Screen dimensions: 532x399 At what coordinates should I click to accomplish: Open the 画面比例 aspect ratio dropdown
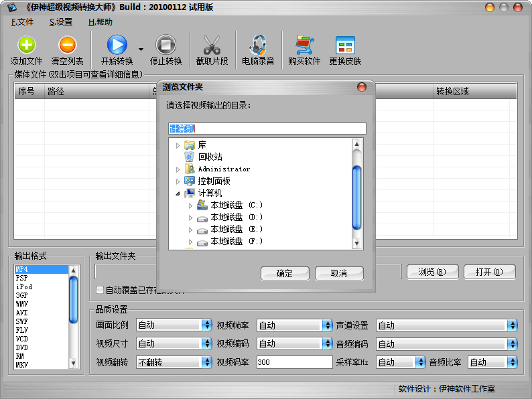tap(174, 325)
